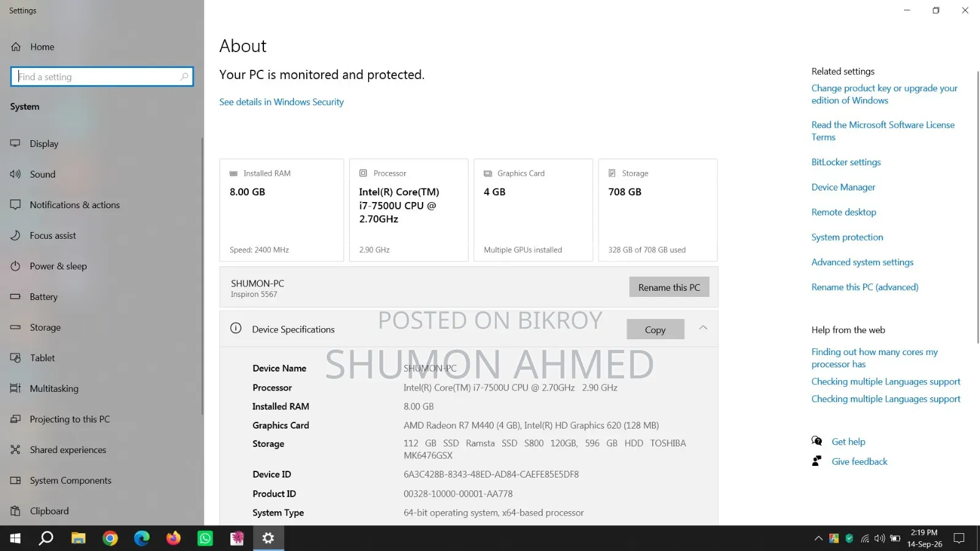The width and height of the screenshot is (980, 551).
Task: Open See details in Windows Security link
Action: pos(282,102)
